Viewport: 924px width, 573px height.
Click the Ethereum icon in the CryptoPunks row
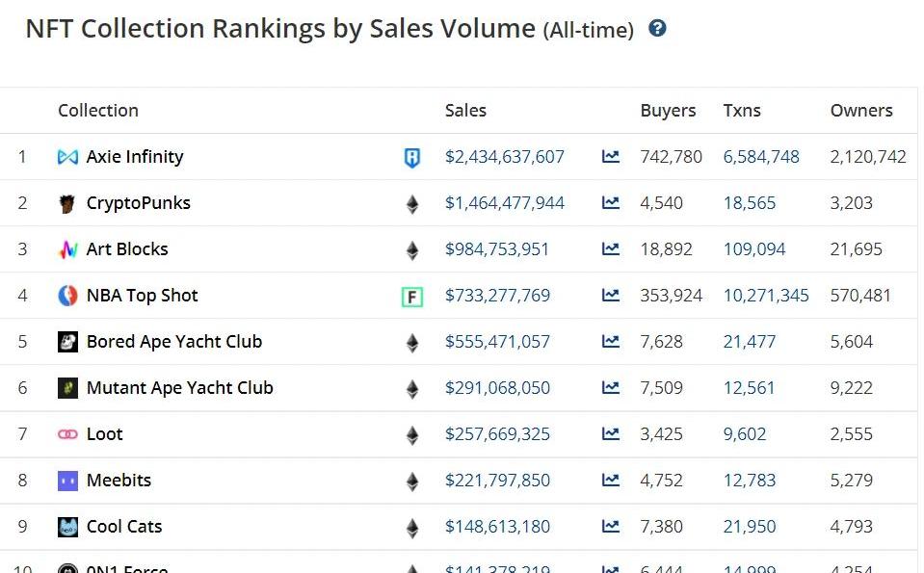point(412,204)
